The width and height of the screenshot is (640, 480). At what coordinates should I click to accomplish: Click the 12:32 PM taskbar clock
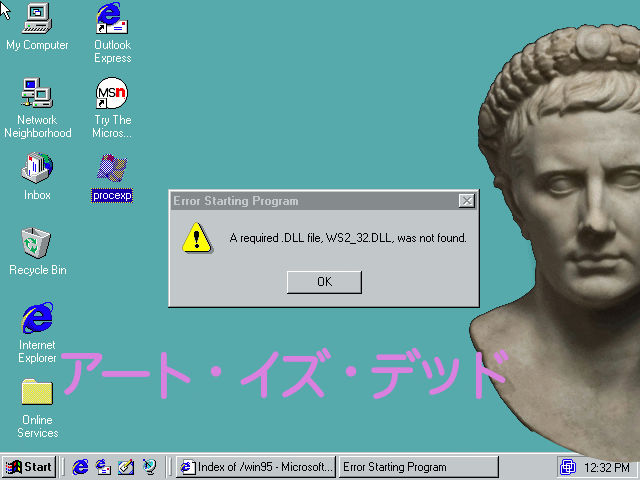tap(608, 467)
